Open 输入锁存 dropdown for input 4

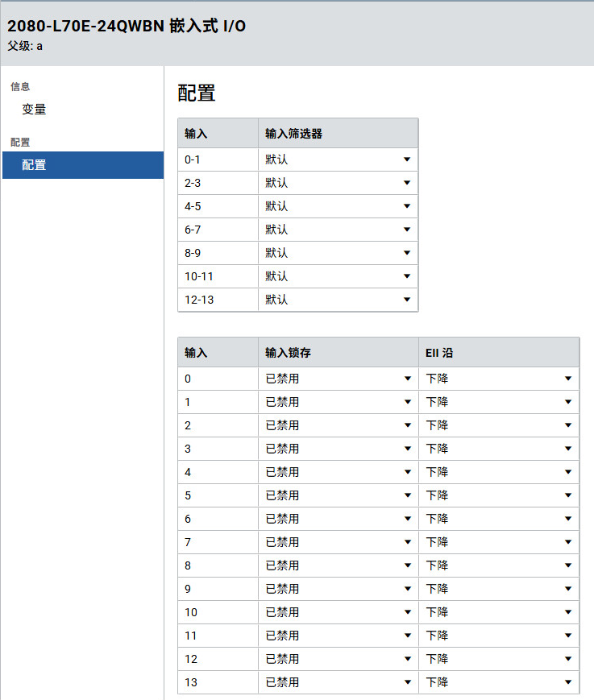point(339,472)
